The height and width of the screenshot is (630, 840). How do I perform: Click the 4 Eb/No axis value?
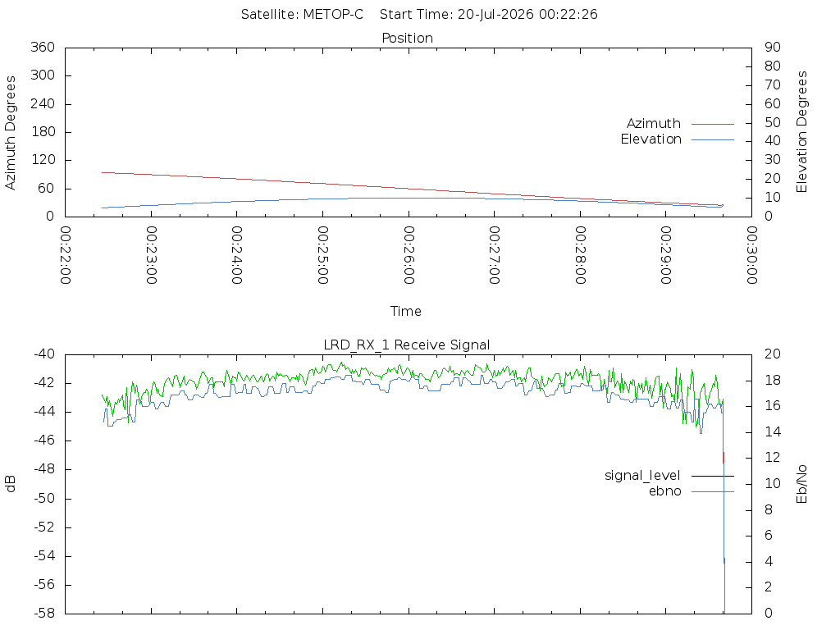point(769,561)
